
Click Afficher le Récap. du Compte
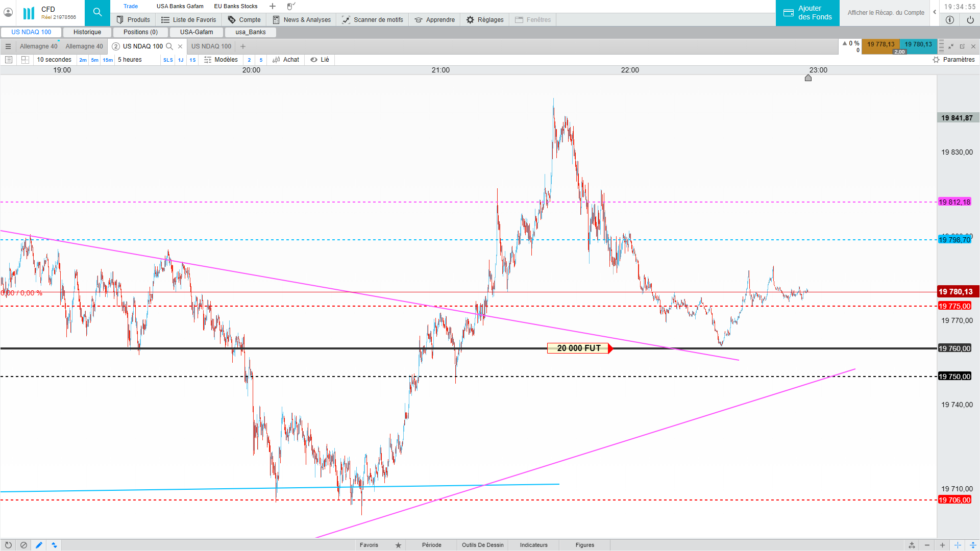[886, 13]
